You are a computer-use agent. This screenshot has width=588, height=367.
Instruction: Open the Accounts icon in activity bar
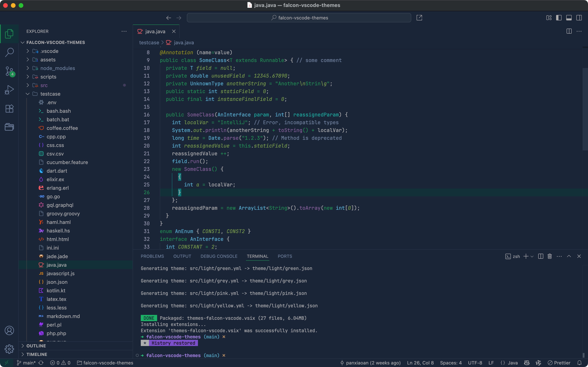click(9, 330)
